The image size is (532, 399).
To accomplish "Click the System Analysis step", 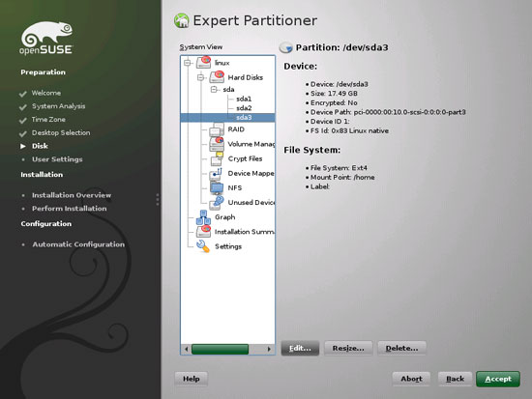I will point(58,106).
